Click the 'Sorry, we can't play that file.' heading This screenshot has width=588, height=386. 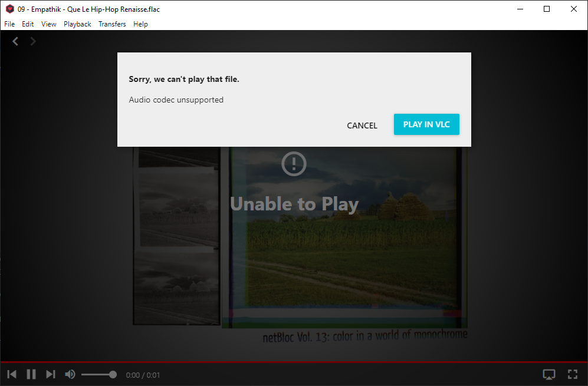tap(184, 79)
